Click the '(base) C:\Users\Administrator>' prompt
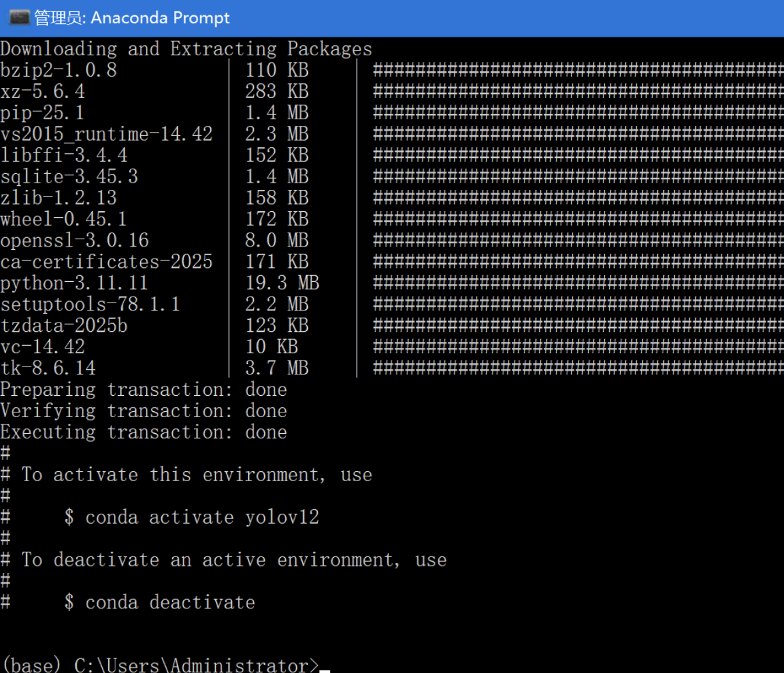 point(160,666)
